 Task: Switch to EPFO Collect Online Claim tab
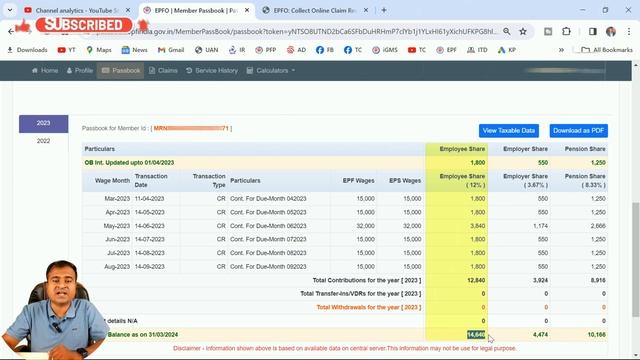coord(314,10)
